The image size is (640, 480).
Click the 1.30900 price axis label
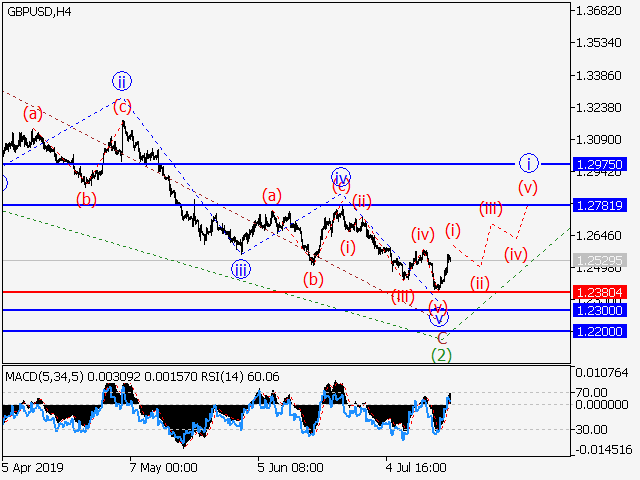[x=598, y=140]
